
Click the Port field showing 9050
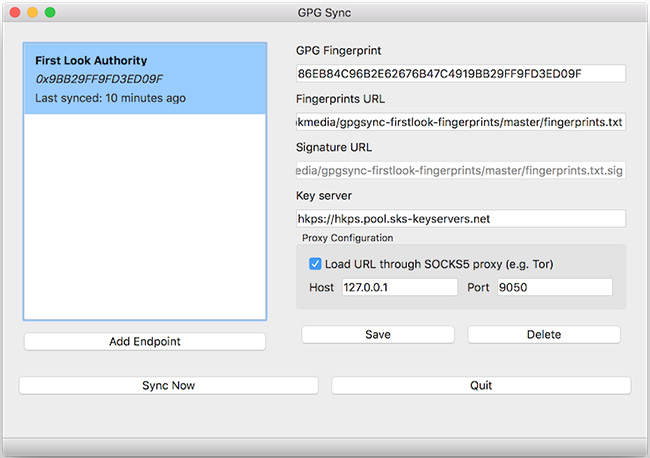(553, 287)
